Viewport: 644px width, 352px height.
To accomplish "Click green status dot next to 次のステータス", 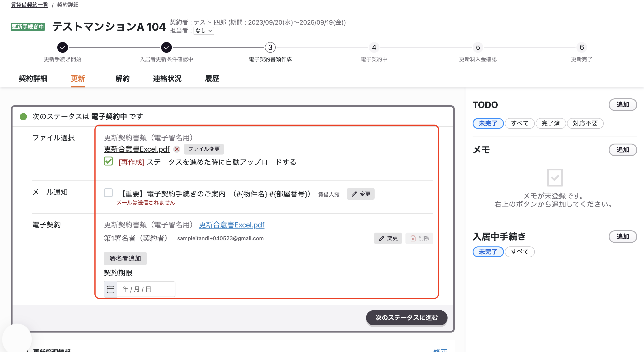I will pos(23,117).
